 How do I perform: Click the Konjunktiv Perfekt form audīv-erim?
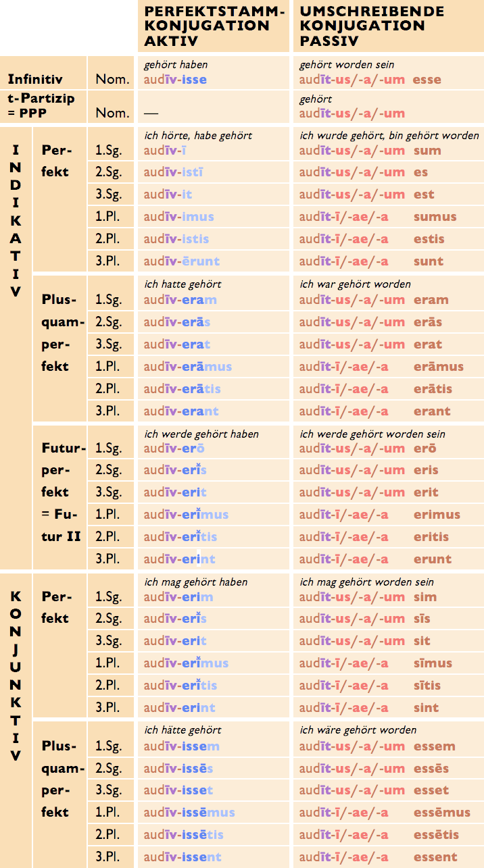tap(178, 597)
